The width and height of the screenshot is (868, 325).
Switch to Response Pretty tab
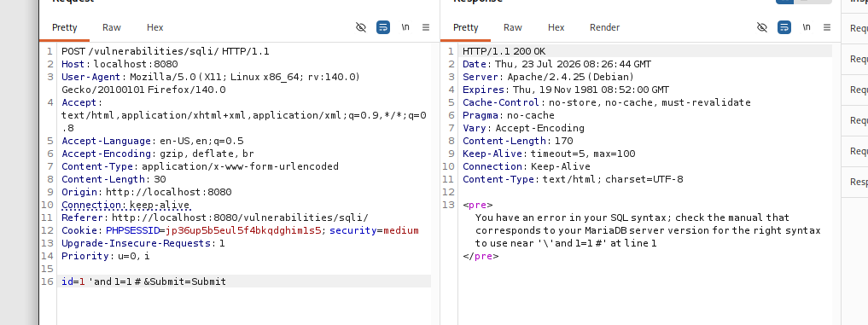[465, 27]
